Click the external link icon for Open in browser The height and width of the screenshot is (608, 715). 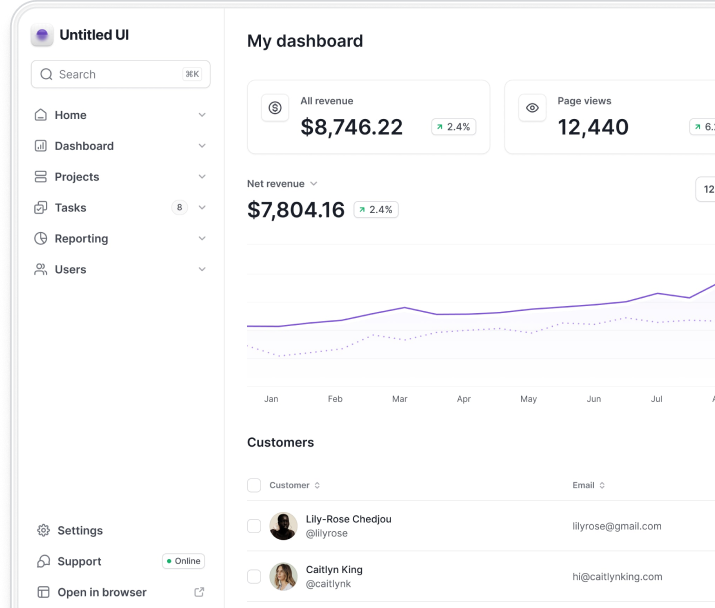point(199,592)
